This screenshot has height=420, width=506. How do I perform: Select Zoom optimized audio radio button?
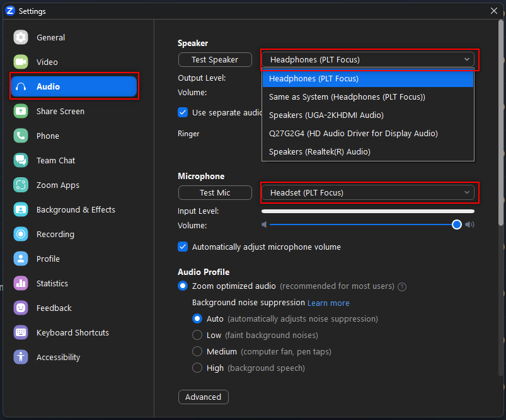pyautogui.click(x=183, y=286)
